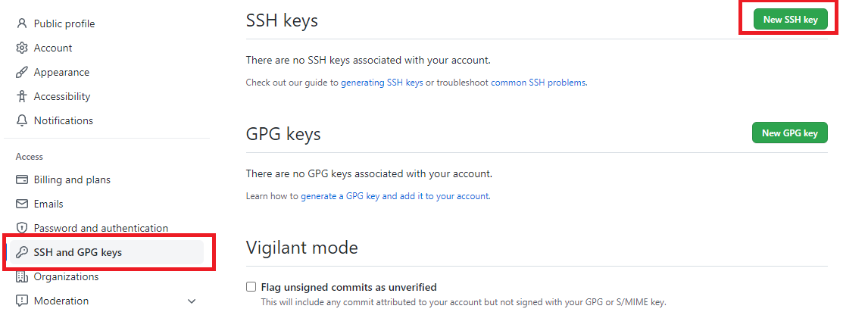Screen dimensions: 868x312
Task: Open generating SSH keys guide link
Action: [382, 83]
